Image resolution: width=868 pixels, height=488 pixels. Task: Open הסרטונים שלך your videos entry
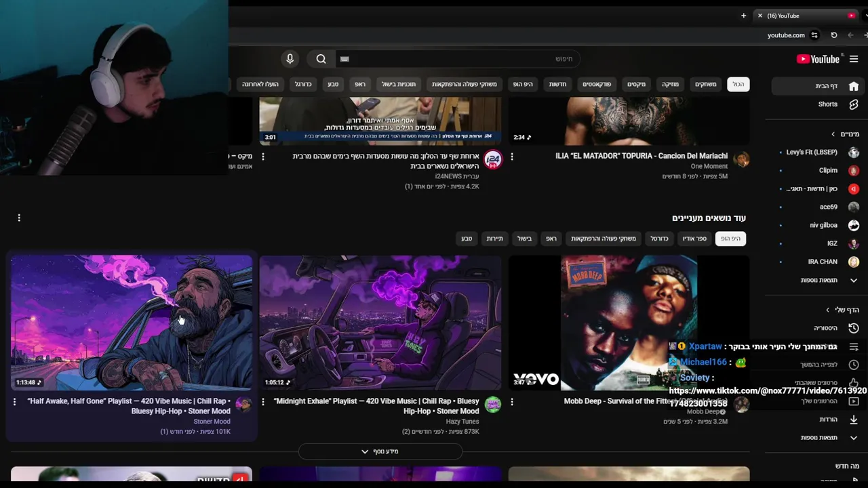point(817,401)
